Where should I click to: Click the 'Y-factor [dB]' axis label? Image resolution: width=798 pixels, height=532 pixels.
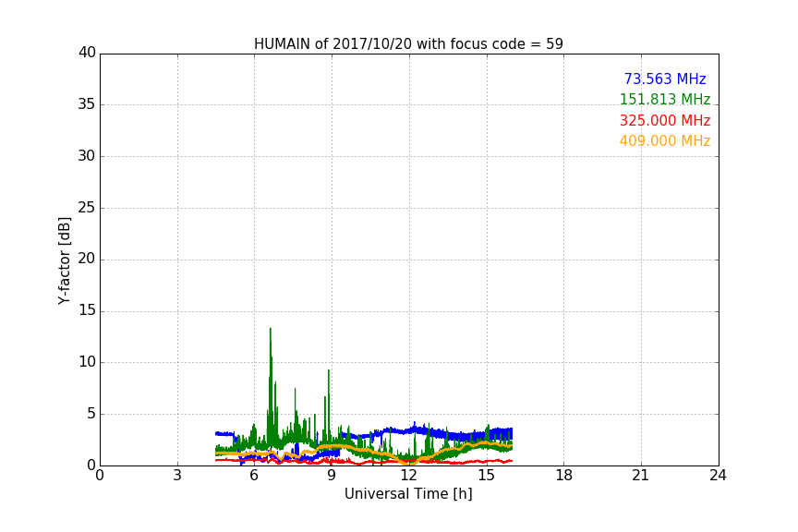click(x=64, y=260)
